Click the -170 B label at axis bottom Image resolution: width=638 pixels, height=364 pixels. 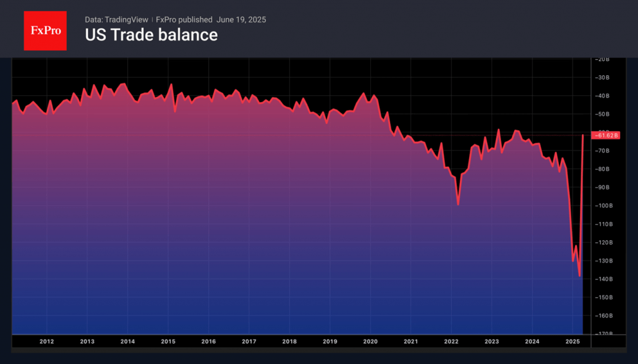[x=604, y=334]
